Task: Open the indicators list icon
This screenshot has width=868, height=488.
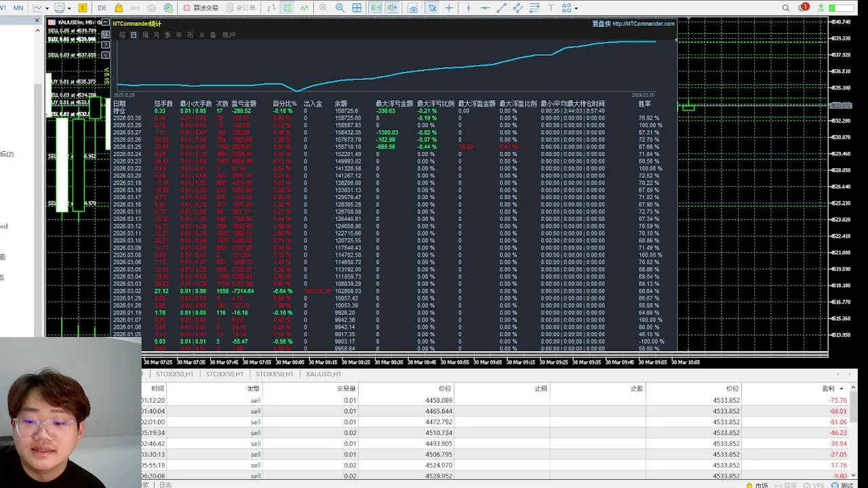Action: (60, 8)
